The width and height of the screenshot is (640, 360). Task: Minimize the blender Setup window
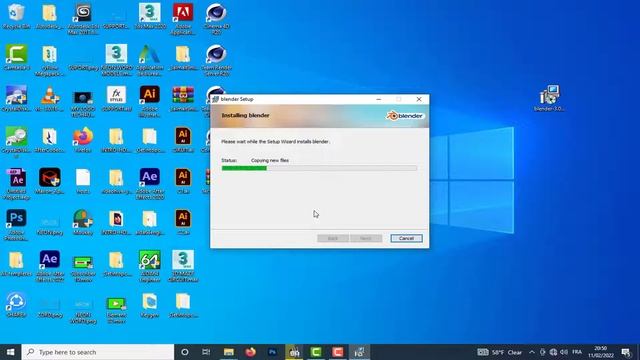point(379,99)
